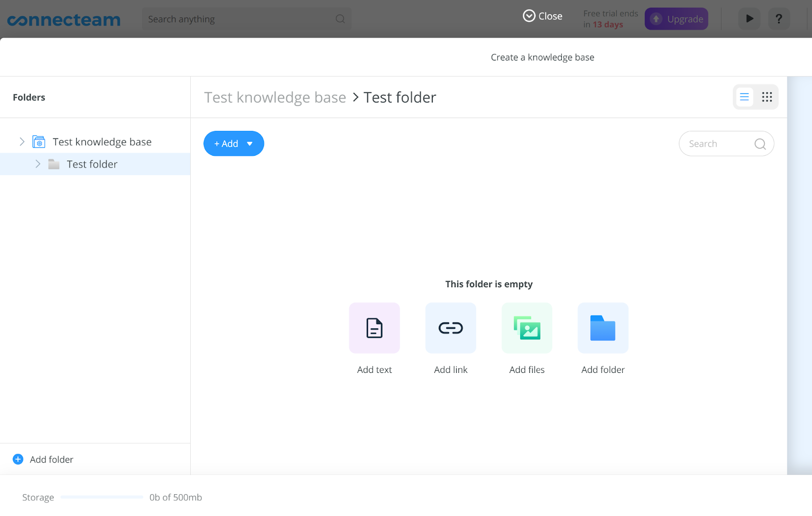The width and height of the screenshot is (812, 516).
Task: Open the blue + Add dropdown
Action: tap(233, 144)
